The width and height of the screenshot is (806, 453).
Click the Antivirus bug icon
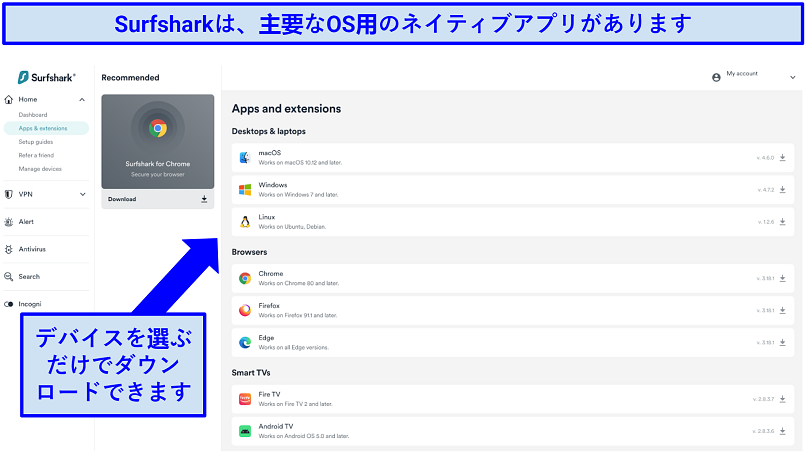[x=9, y=249]
